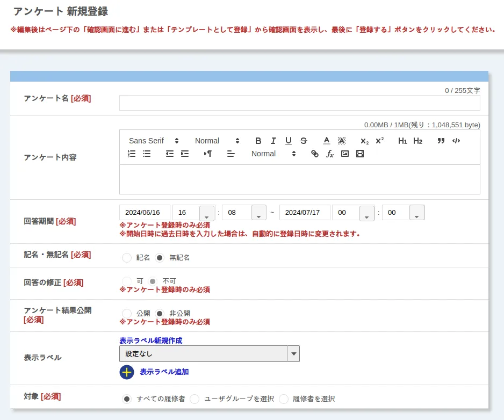Open the start minute dropdown showing 08
Screen dimensions: 504x420
pyautogui.click(x=259, y=213)
